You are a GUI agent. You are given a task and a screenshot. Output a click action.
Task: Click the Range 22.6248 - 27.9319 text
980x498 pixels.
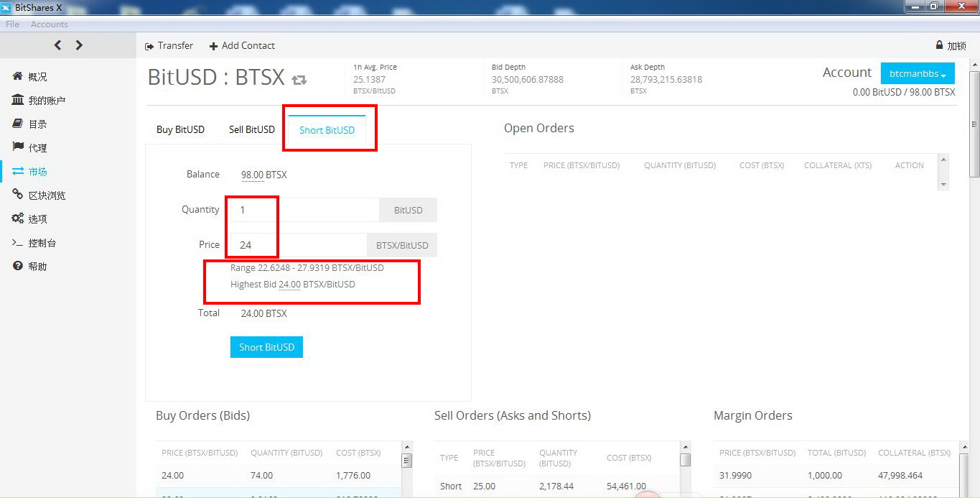tap(307, 268)
